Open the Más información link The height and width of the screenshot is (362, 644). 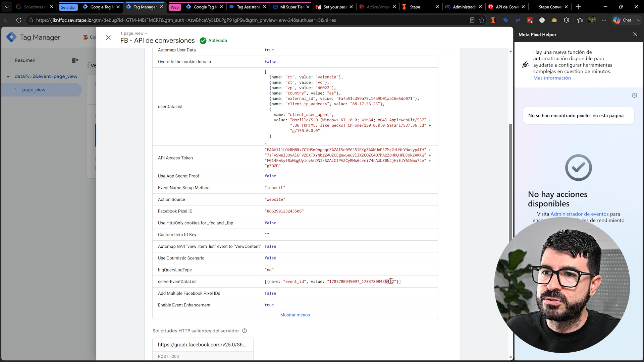click(552, 78)
